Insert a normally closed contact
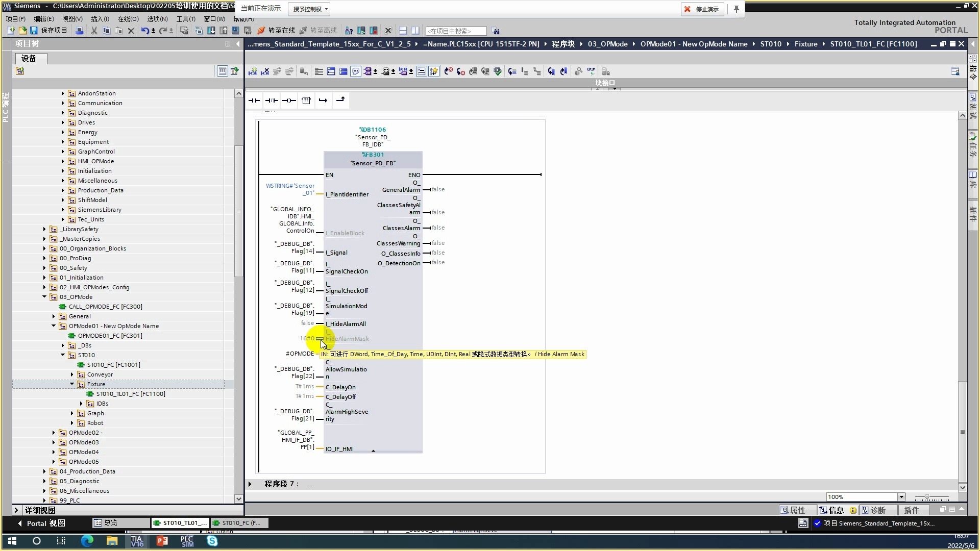Viewport: 980px width, 551px height. pos(272,101)
